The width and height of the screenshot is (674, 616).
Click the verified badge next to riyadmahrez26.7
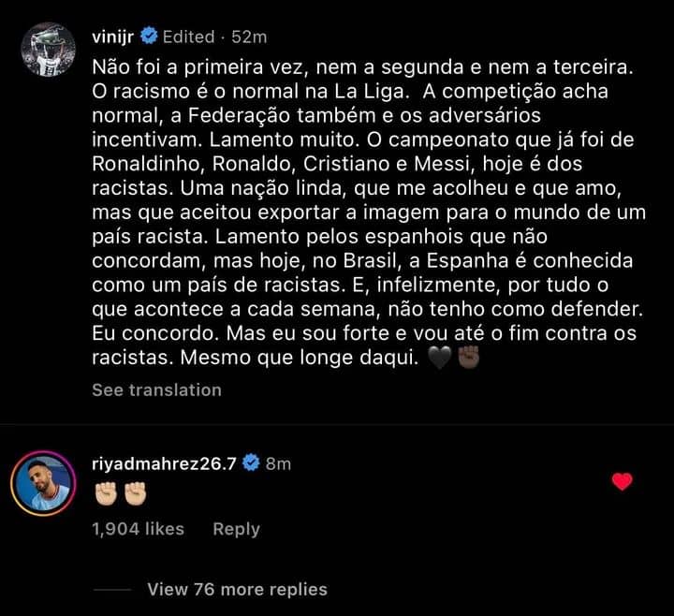pos(251,462)
